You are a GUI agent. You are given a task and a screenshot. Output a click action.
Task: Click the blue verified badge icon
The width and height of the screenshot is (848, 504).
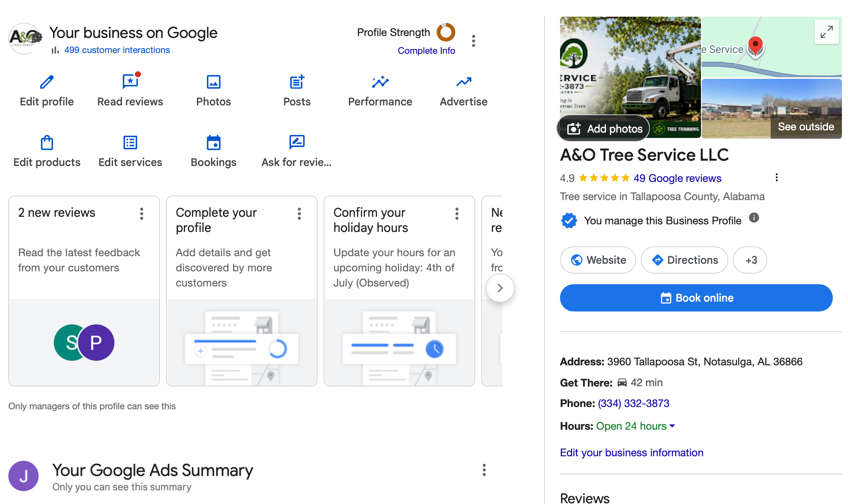point(569,221)
